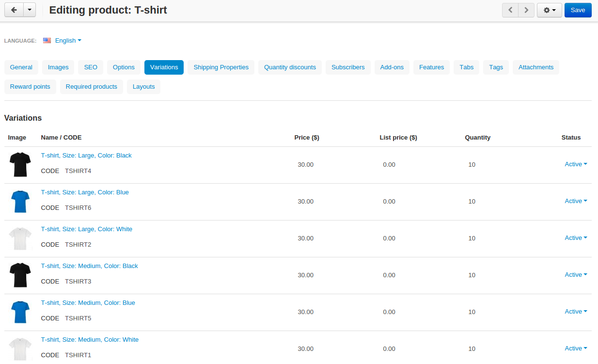Click code value TSHIRT5
Image resolution: width=598 pixels, height=364 pixels.
tap(78, 318)
